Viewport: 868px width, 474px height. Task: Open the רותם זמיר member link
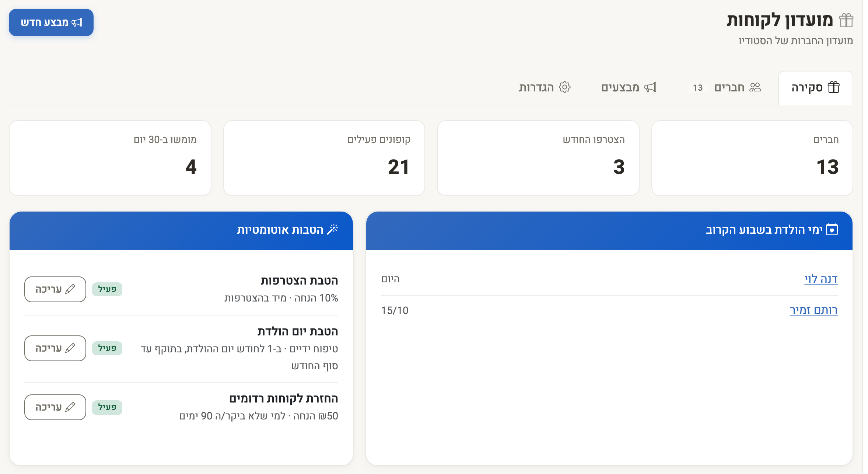coord(813,310)
